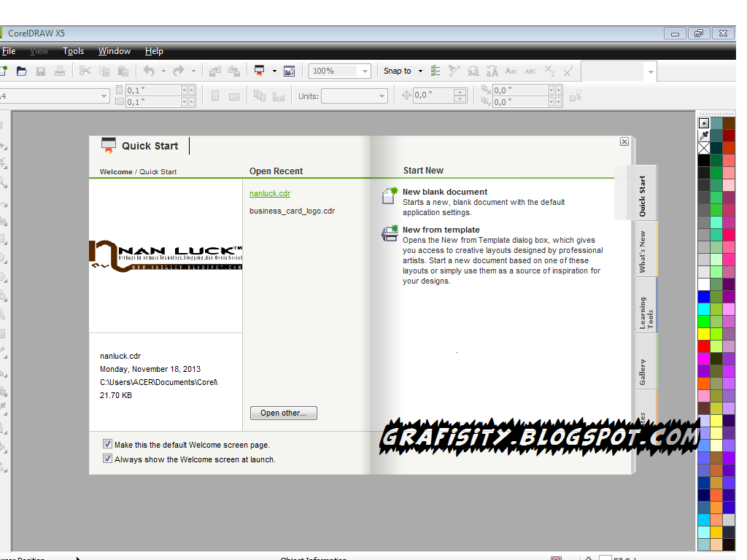Toggle 'Always show the Welcome screen at launch'

[108, 459]
